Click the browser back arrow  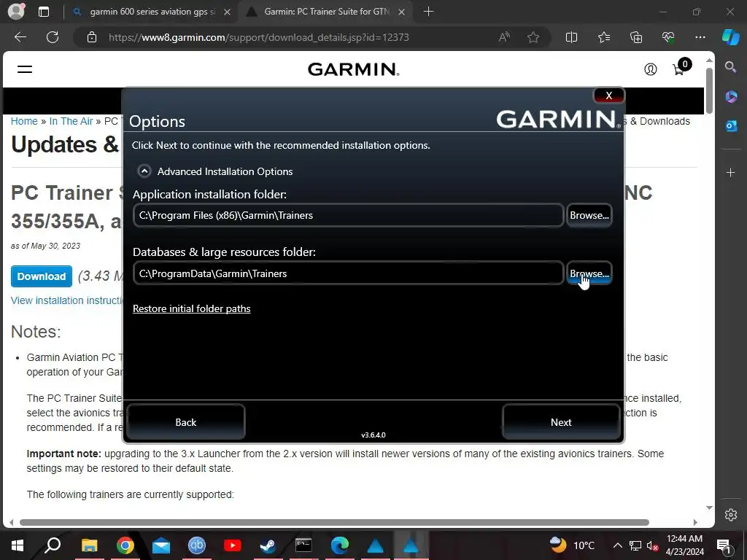click(20, 37)
